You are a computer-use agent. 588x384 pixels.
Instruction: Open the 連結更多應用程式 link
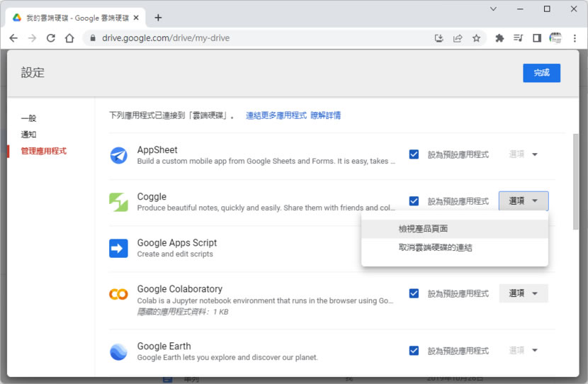pos(276,115)
